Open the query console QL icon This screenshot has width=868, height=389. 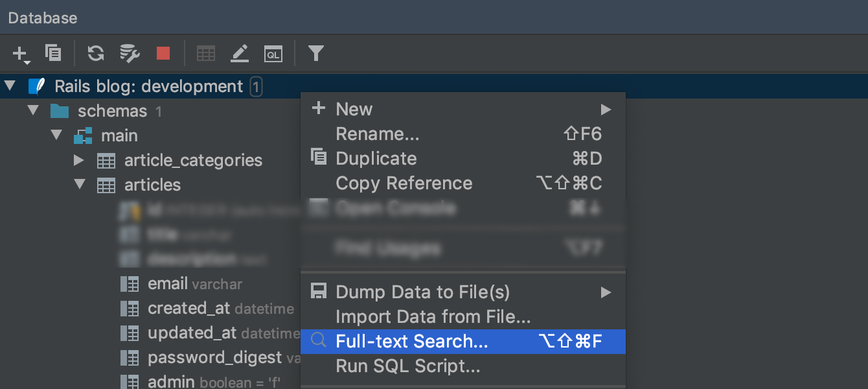pyautogui.click(x=273, y=54)
